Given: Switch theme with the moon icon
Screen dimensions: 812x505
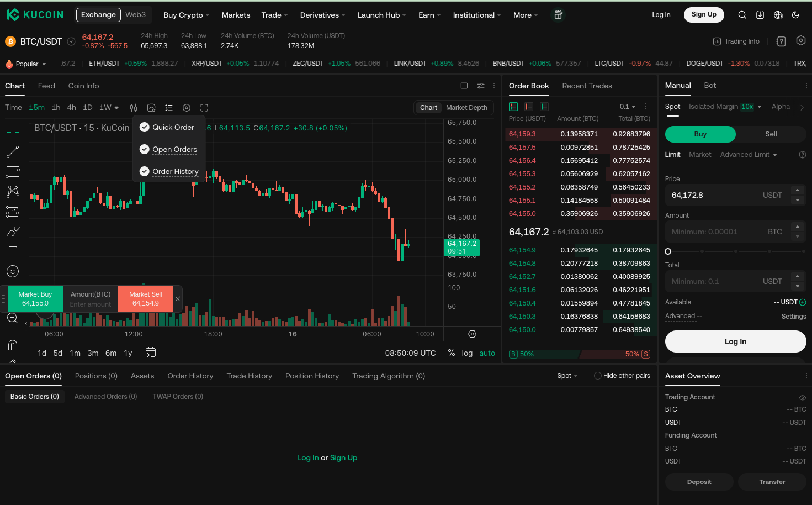Looking at the screenshot, I should coord(795,15).
